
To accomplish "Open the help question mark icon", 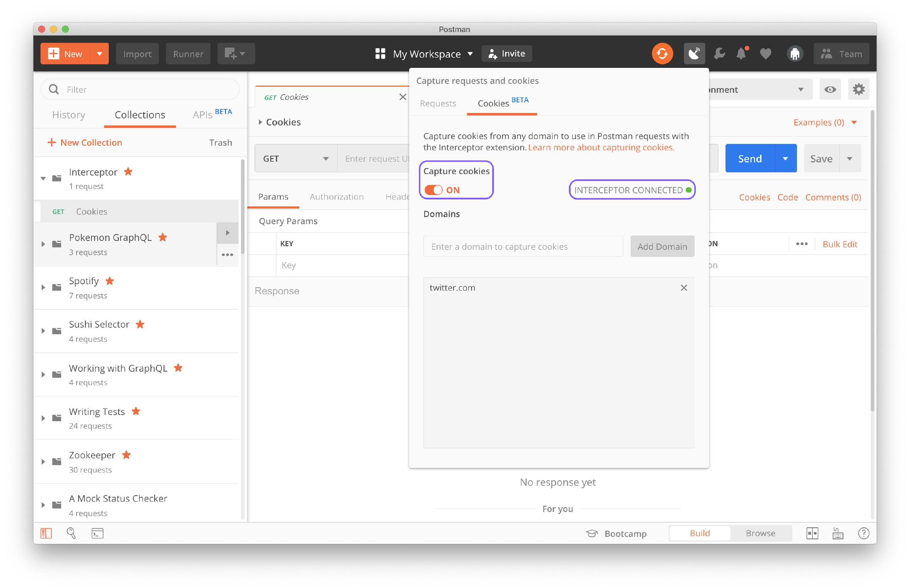I will coord(863,533).
